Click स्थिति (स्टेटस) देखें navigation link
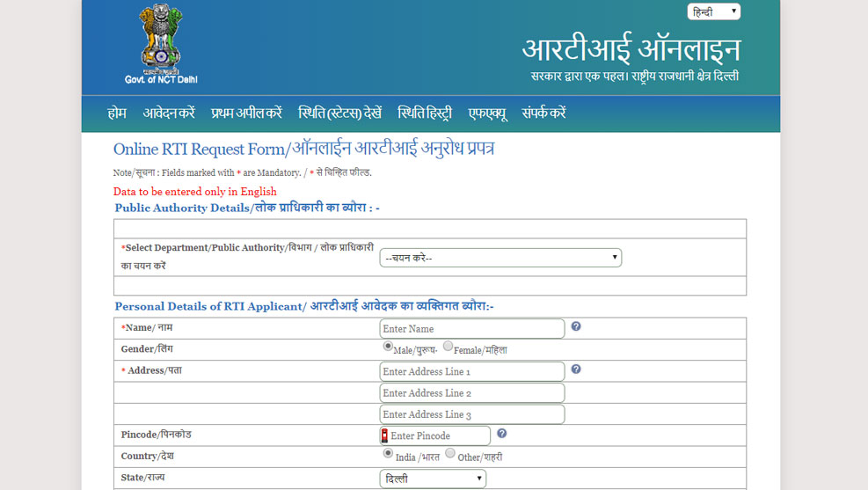Viewport: 868px width, 490px height. pyautogui.click(x=339, y=113)
